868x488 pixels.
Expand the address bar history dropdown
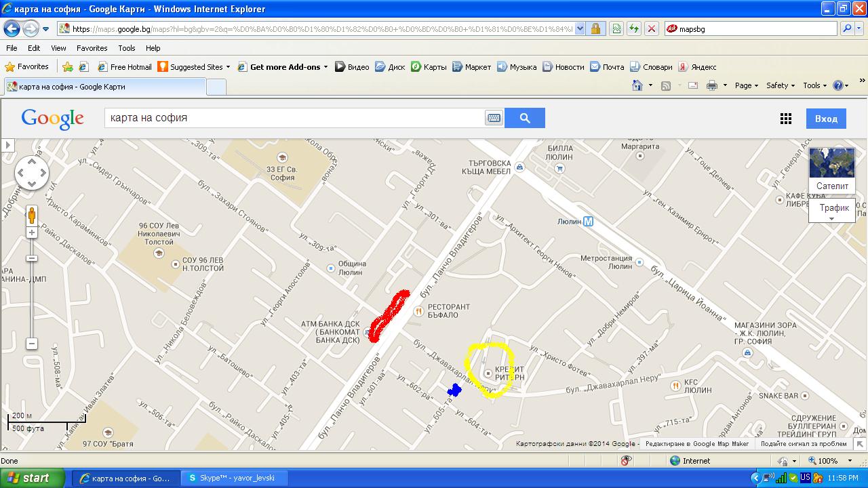(580, 28)
